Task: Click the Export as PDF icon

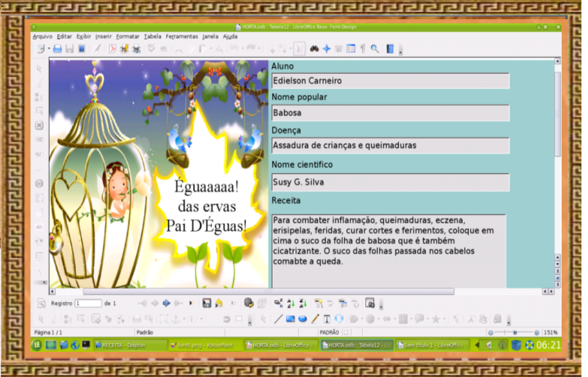Action: (x=112, y=48)
